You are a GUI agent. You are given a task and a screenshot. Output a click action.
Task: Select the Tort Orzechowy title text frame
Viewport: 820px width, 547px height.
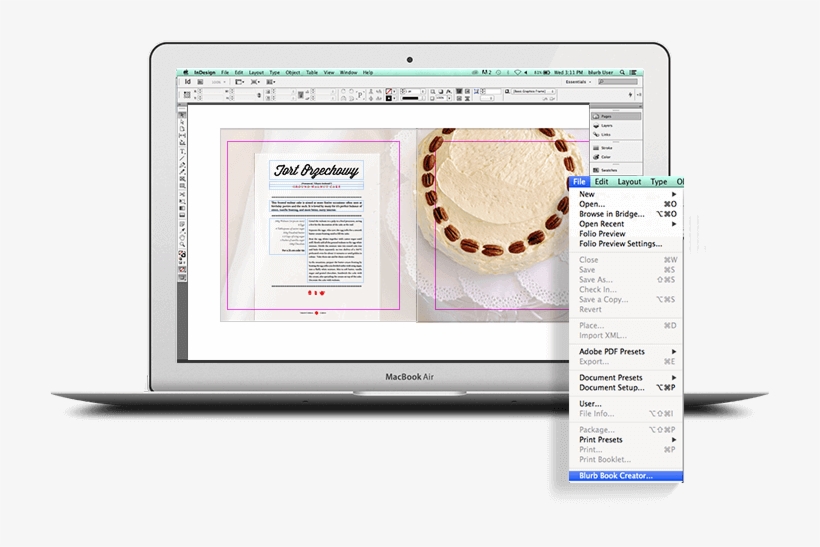tap(316, 170)
